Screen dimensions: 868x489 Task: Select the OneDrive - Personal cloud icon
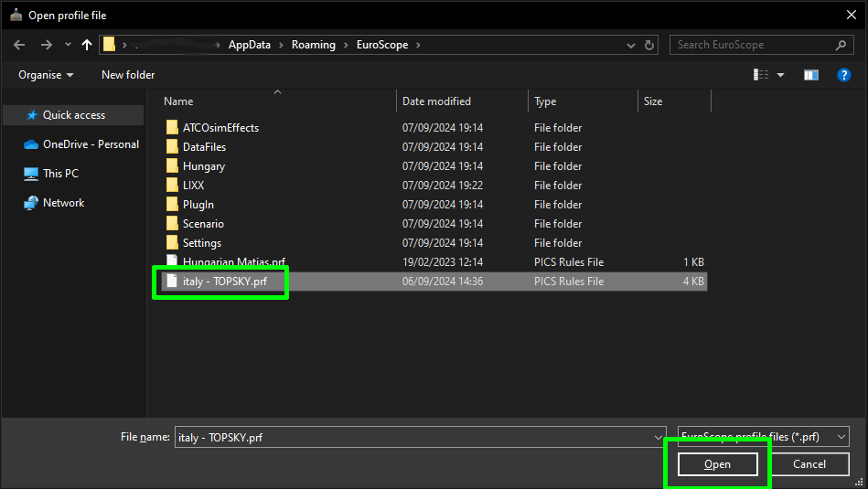[x=31, y=144]
